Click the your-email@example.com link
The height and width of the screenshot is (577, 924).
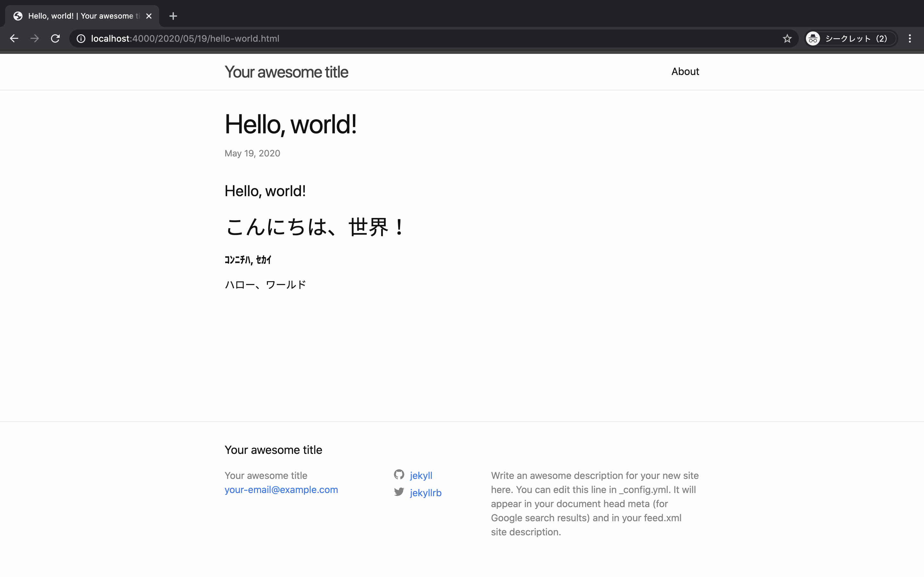pyautogui.click(x=281, y=489)
